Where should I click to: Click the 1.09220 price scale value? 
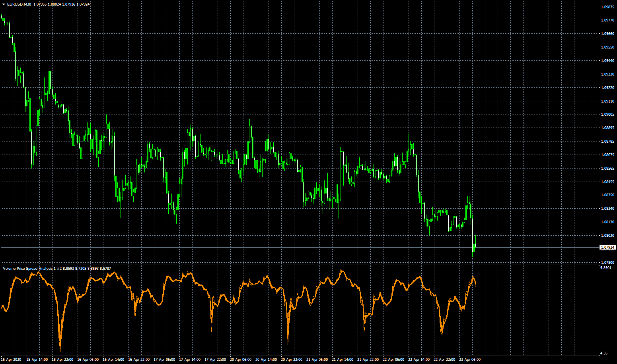(609, 88)
